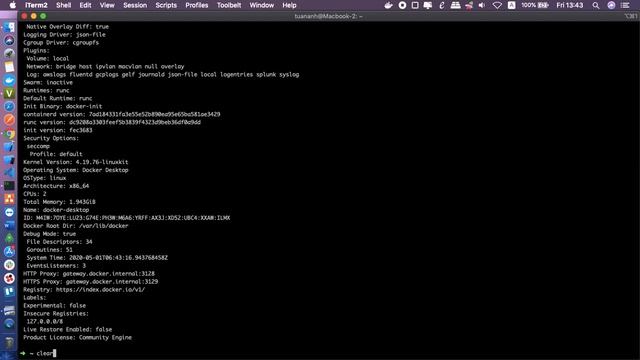Open the iTerm2 application menu

coord(36,5)
